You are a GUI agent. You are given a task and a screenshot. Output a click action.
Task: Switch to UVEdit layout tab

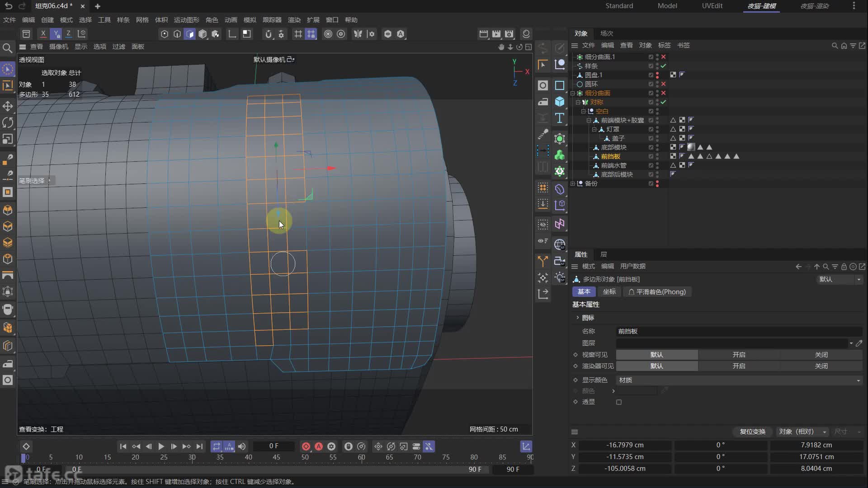[712, 6]
